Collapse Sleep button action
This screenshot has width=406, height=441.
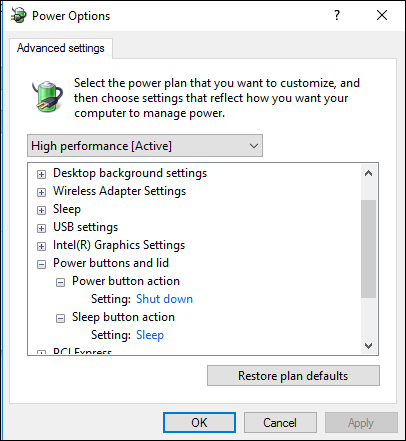tap(60, 318)
